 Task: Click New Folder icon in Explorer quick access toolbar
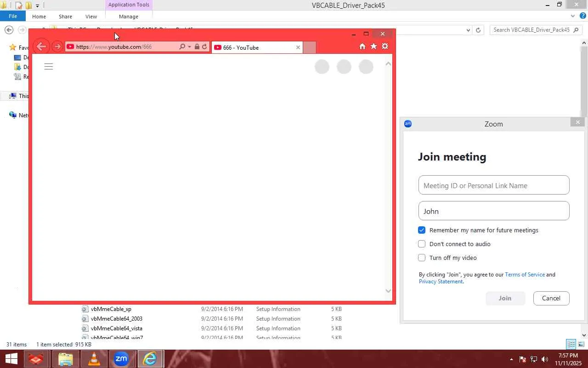point(28,6)
